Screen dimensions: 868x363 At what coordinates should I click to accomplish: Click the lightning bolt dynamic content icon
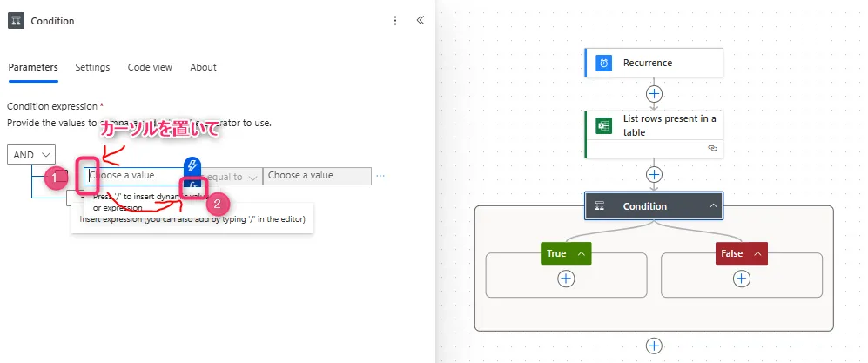click(193, 165)
